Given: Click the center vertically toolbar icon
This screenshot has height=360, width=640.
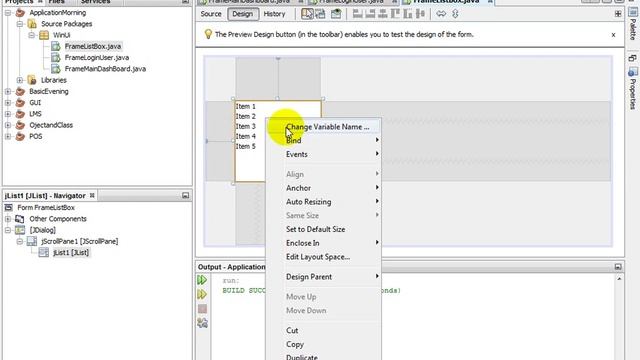Looking at the screenshot, I should coord(420,14).
